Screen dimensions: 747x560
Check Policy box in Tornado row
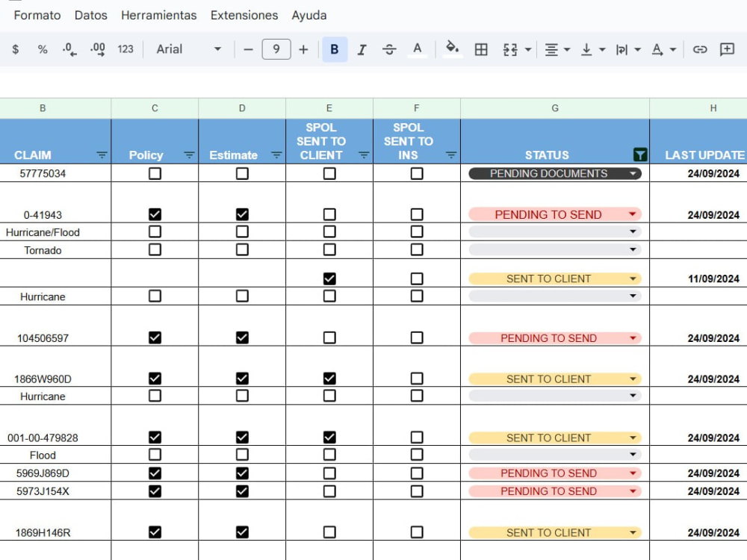click(x=155, y=249)
